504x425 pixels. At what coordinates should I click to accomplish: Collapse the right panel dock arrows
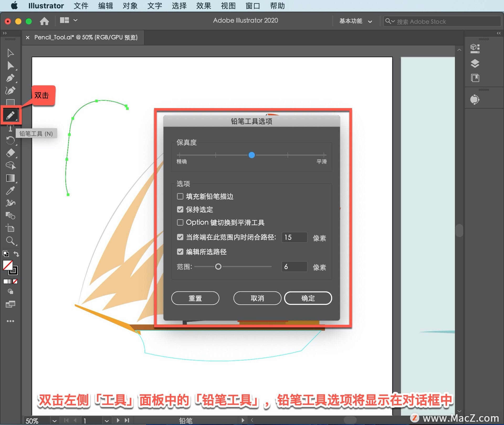pos(499,33)
